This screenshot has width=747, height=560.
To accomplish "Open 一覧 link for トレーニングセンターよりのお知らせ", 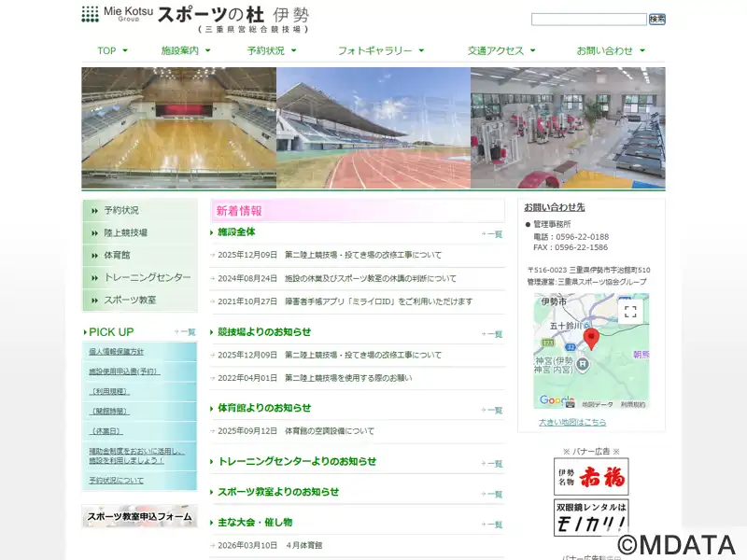I will click(x=492, y=463).
